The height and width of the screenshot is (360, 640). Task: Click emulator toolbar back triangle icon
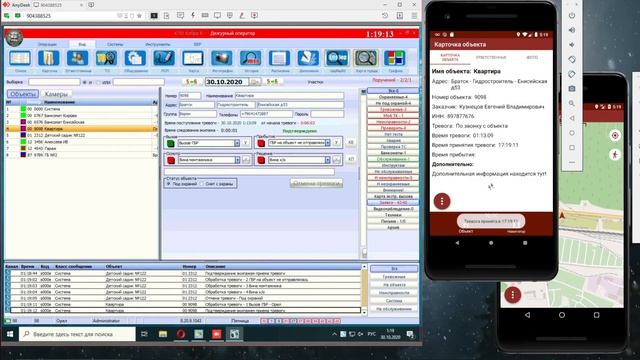click(572, 118)
